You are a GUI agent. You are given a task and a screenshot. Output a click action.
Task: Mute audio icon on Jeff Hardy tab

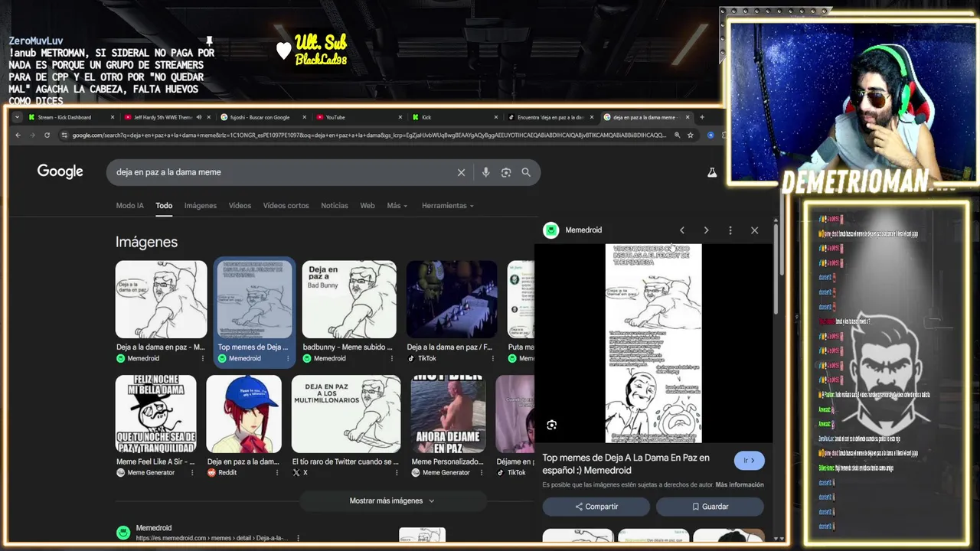(x=198, y=117)
